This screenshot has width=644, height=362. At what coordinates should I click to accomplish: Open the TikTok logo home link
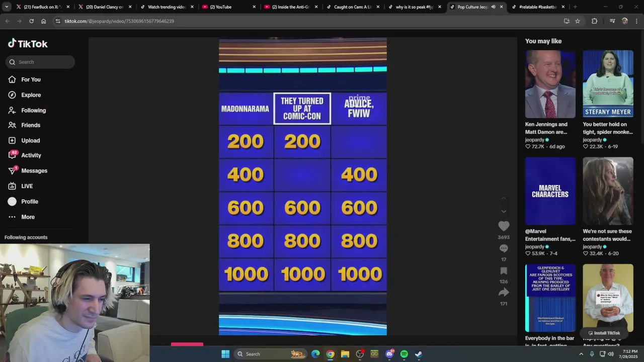pos(28,44)
